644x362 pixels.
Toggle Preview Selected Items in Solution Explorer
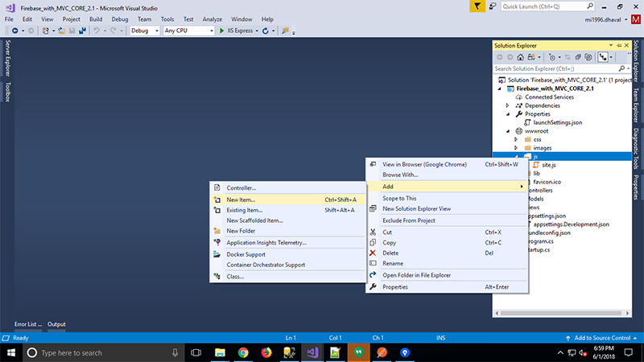(604, 57)
